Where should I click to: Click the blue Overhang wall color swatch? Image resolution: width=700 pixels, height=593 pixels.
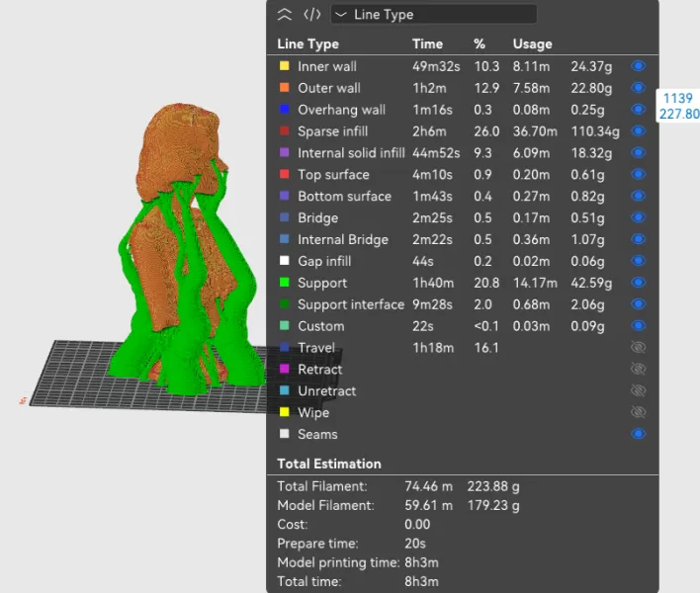285,110
